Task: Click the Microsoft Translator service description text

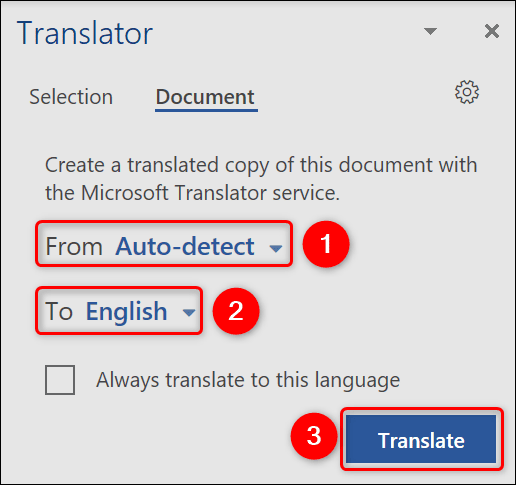Action: (261, 179)
